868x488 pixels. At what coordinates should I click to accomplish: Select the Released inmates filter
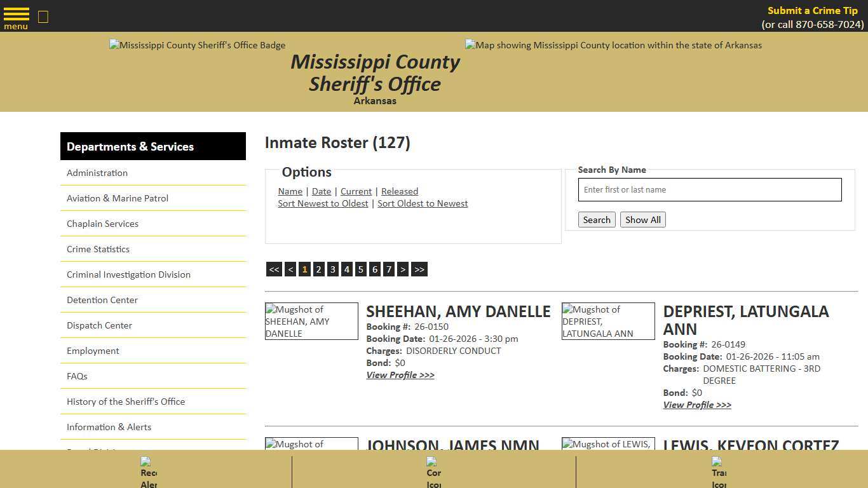coord(399,191)
